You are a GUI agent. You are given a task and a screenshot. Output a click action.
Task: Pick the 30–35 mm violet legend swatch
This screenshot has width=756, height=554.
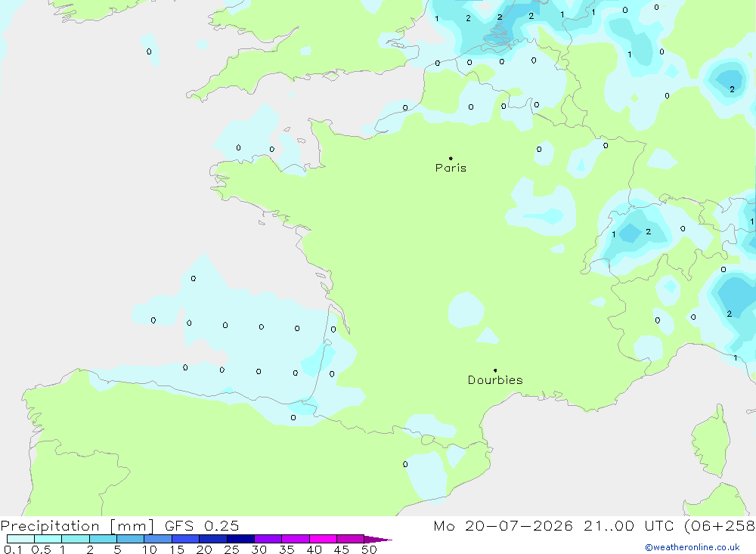coord(268,539)
